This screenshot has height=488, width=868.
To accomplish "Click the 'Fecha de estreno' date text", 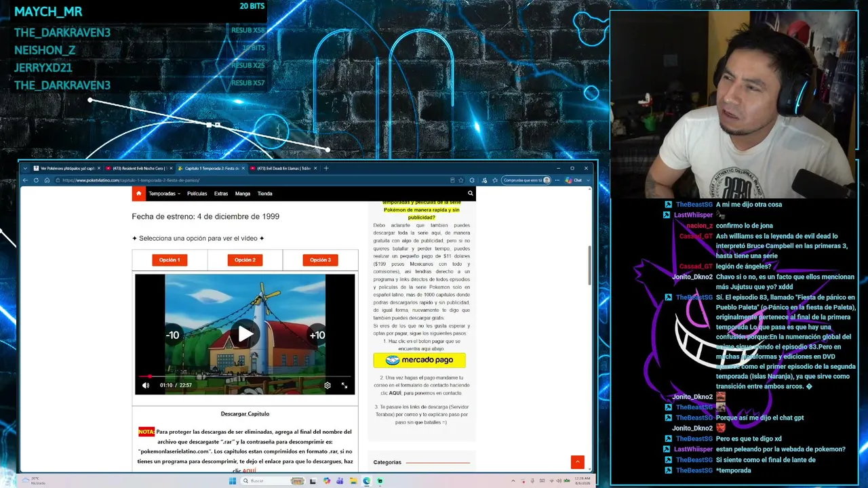I will point(205,216).
